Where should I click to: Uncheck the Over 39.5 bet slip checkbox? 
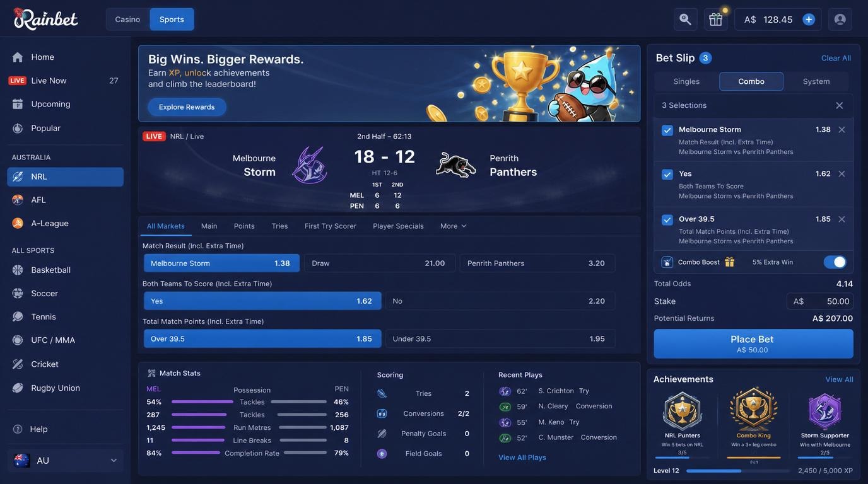[667, 220]
